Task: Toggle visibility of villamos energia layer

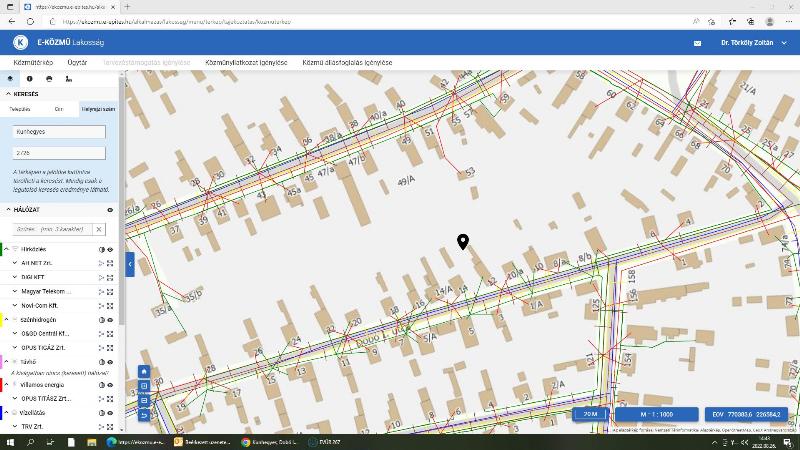Action: point(110,385)
